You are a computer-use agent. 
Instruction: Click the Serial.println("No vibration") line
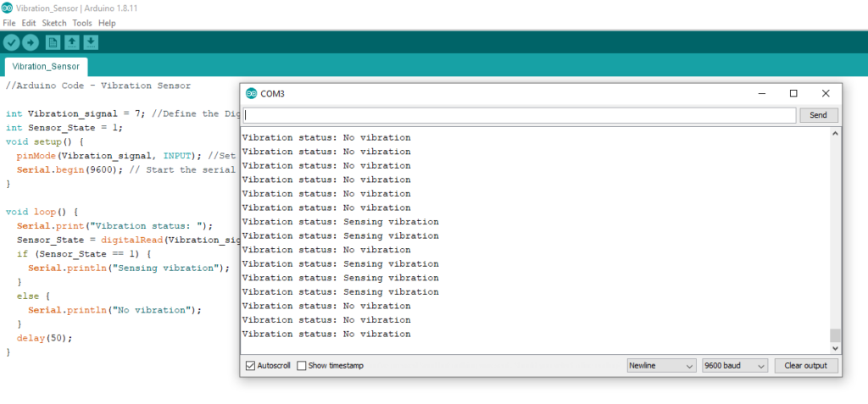114,310
